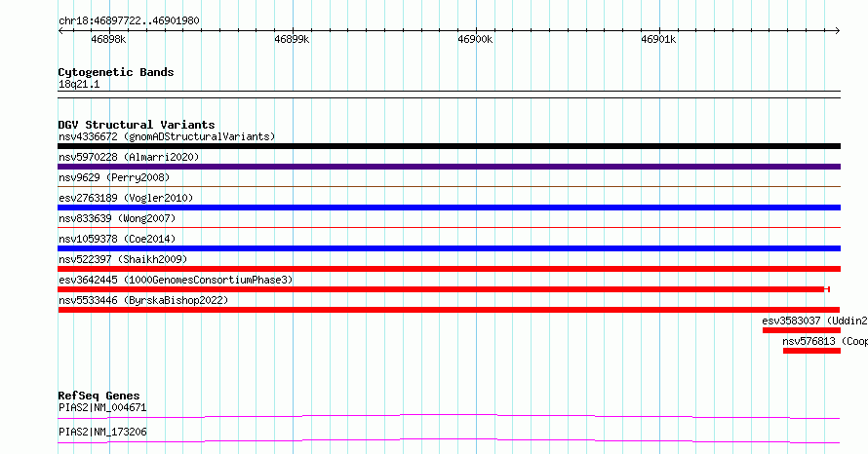Click the short red nsv576813 variant bar
This screenshot has width=868, height=454.
(x=811, y=351)
